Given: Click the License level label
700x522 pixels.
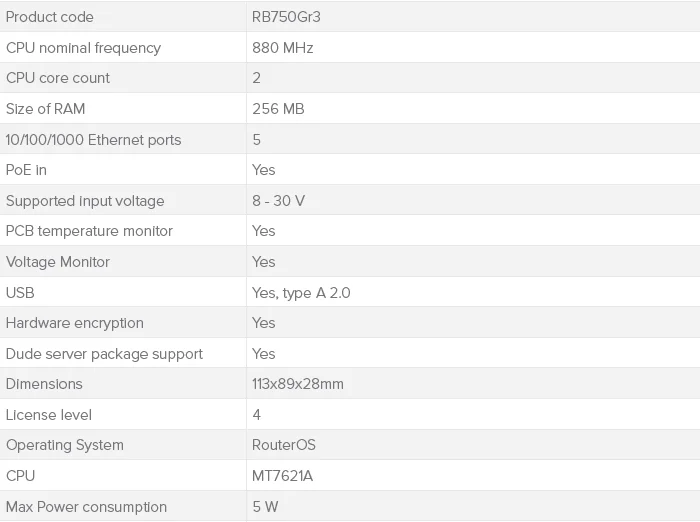Looking at the screenshot, I should coord(49,415).
